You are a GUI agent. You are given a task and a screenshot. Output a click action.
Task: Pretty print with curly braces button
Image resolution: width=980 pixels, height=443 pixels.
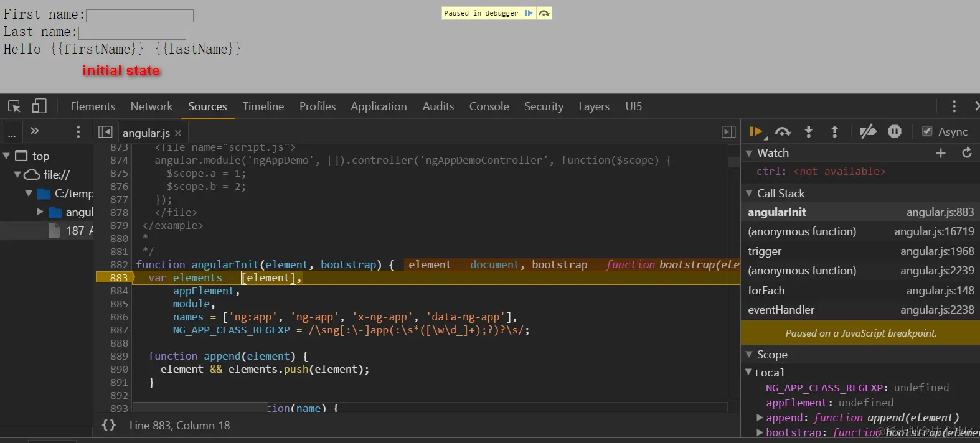pyautogui.click(x=109, y=425)
